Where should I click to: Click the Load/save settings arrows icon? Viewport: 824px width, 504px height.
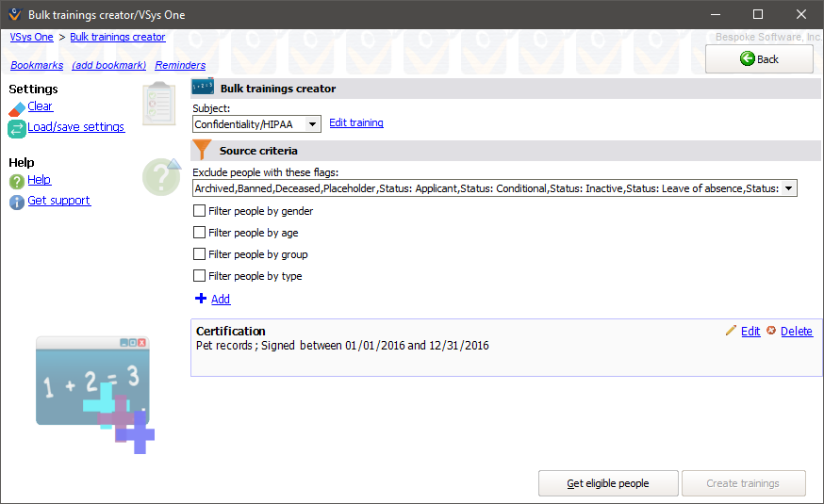click(x=16, y=128)
